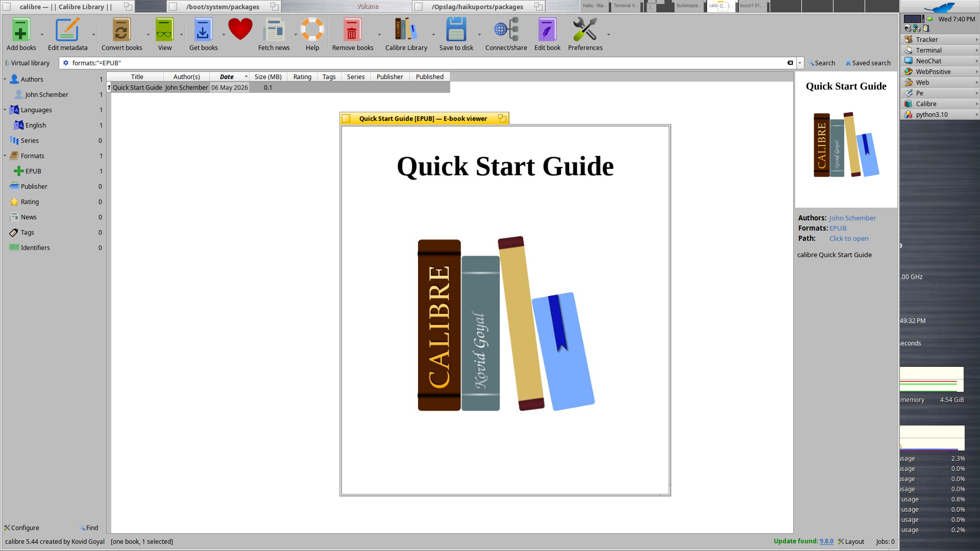Switch to the /Opslag/haikuports/packages window tab
Viewport: 980px width, 551px height.
477,7
